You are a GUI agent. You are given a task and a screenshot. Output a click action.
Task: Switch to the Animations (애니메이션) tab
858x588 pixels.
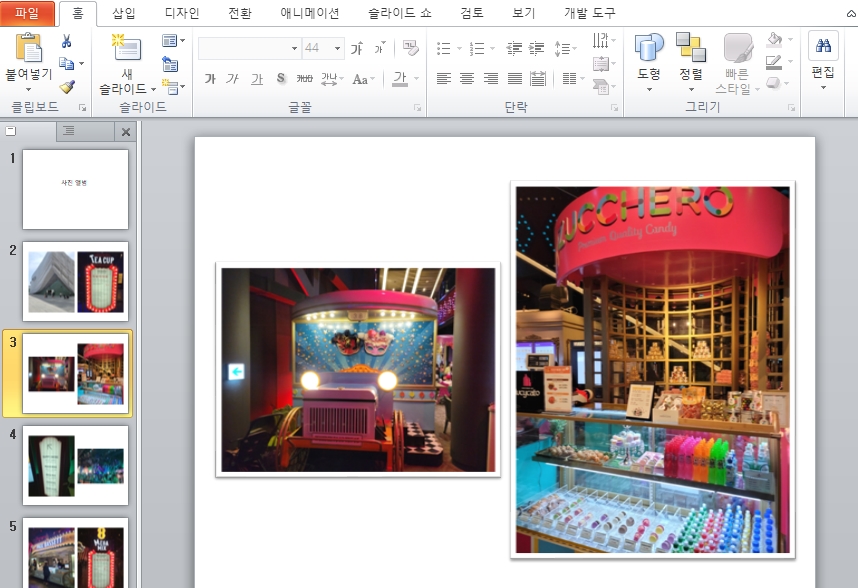(310, 13)
